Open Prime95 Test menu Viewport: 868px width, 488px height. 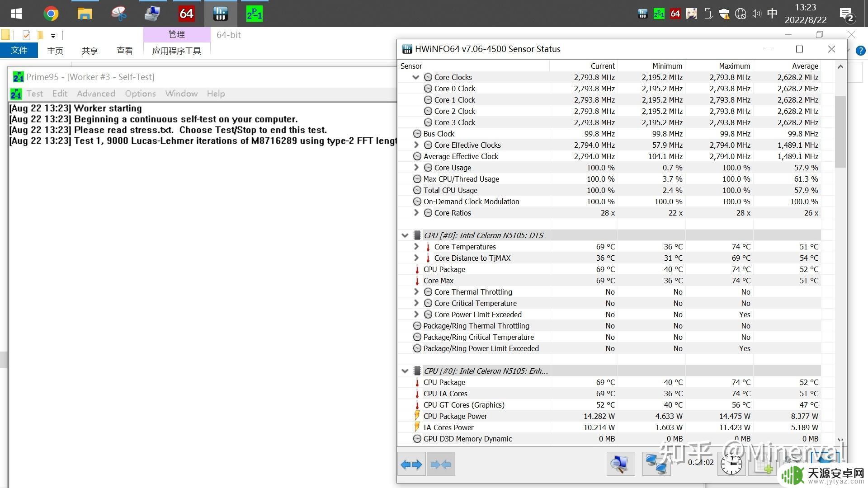click(34, 94)
